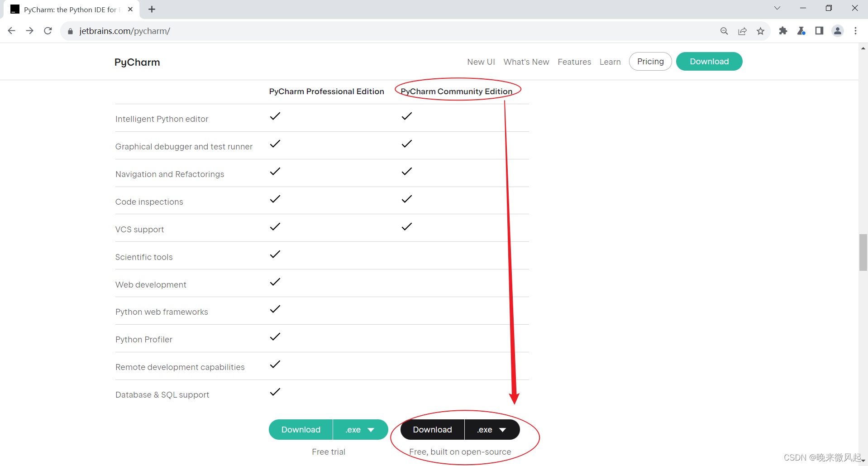The height and width of the screenshot is (466, 868).
Task: Bookmark this page with the star
Action: (760, 31)
